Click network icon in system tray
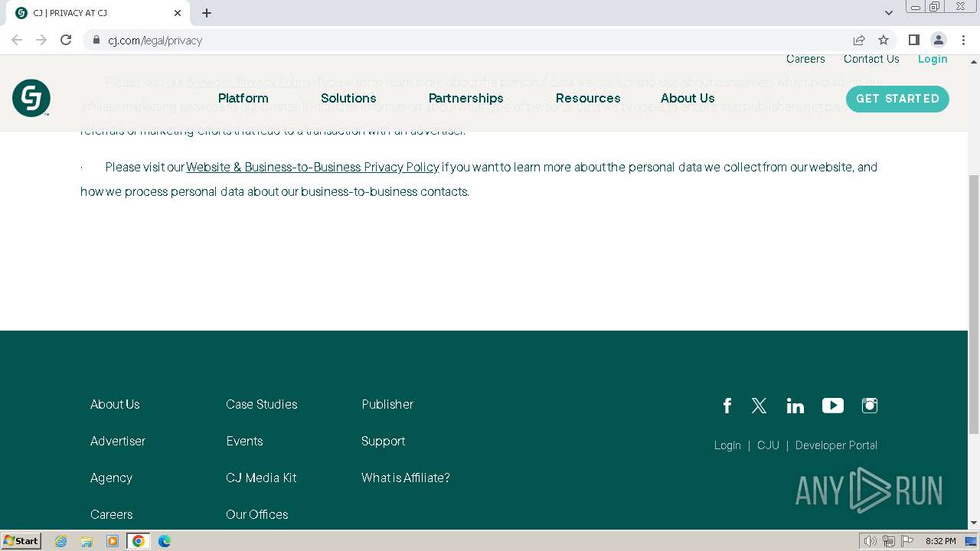Screen dimensions: 980x551 click(x=889, y=541)
